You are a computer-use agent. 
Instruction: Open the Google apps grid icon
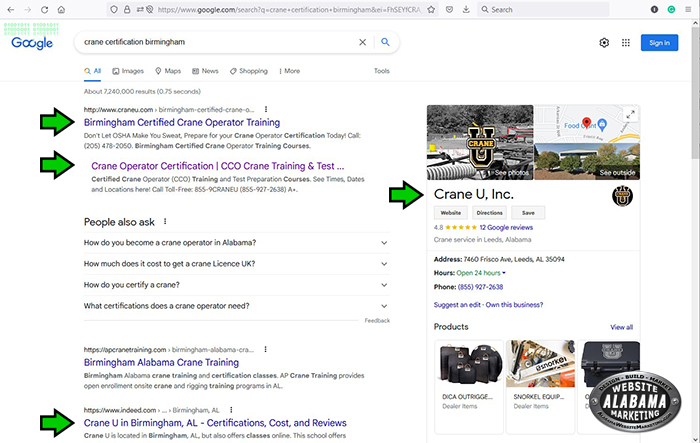point(626,43)
